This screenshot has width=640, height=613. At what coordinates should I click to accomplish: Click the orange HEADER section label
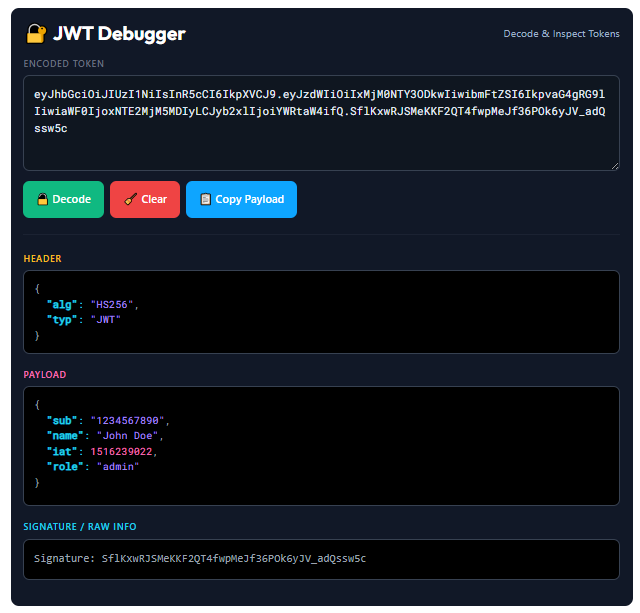tap(43, 259)
